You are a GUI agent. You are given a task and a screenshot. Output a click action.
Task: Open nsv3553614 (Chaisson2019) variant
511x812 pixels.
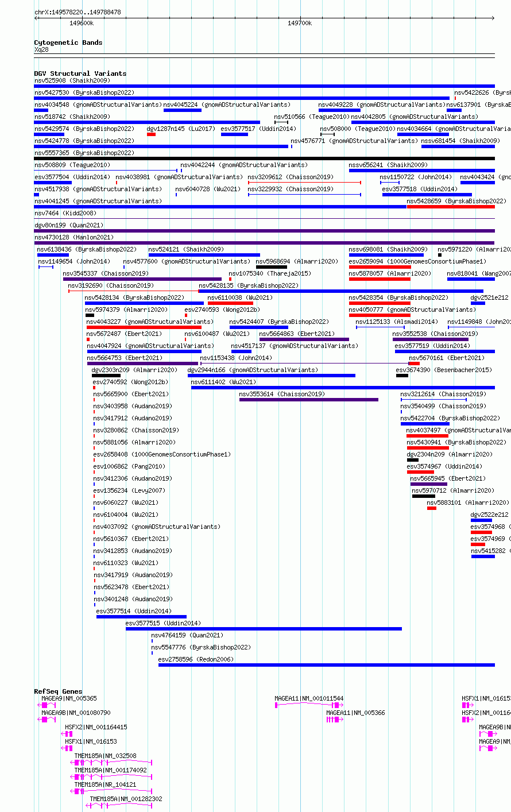click(x=282, y=394)
